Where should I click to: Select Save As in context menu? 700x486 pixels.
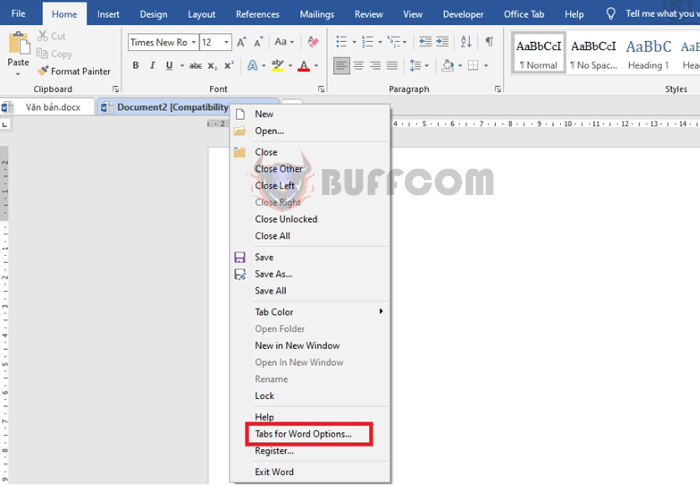tap(309, 274)
